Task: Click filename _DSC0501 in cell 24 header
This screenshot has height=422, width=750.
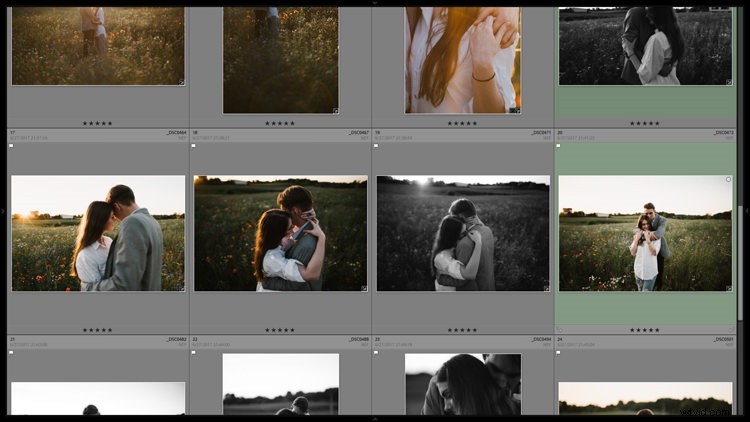Action: [x=724, y=339]
